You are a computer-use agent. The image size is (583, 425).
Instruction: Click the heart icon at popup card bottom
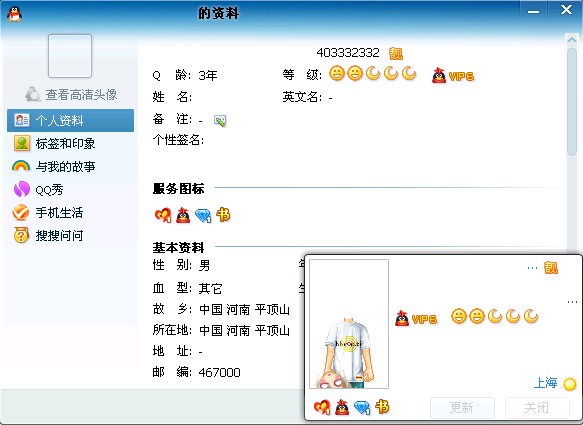pyautogui.click(x=322, y=407)
